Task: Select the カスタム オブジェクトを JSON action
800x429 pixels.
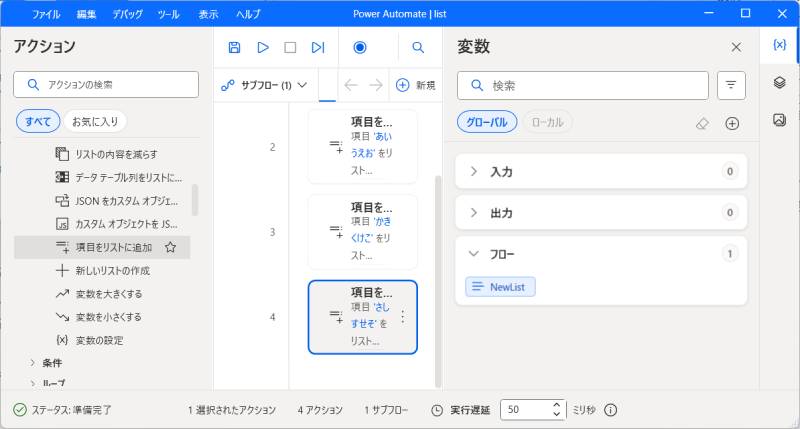Action: [x=102, y=224]
